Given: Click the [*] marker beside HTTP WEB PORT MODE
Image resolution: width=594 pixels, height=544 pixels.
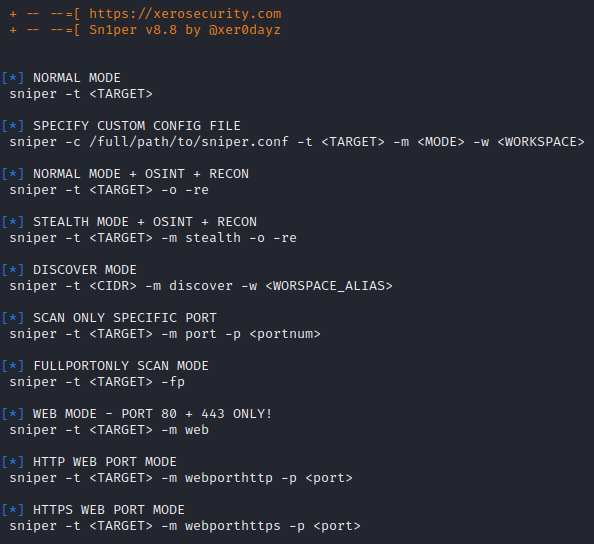Looking at the screenshot, I should point(13,462).
